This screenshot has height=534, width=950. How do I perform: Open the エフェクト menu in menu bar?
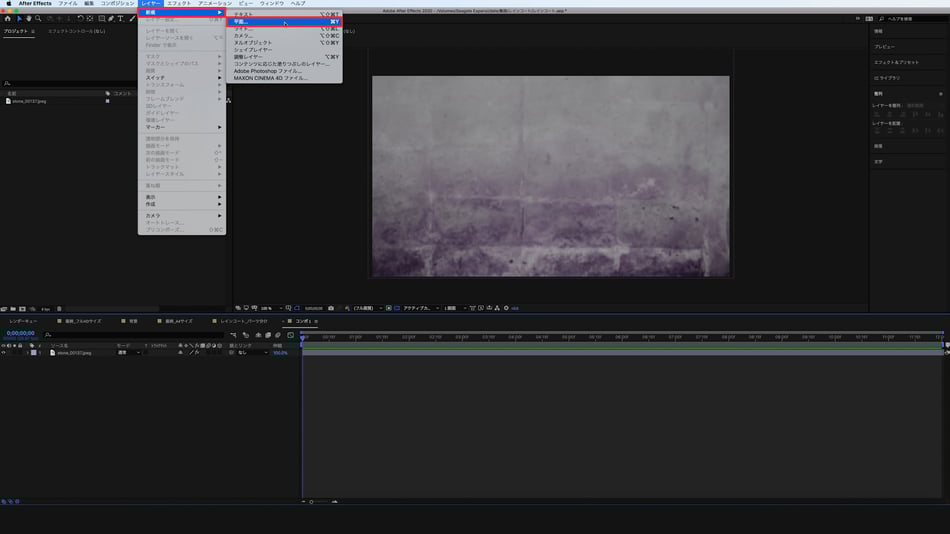[178, 4]
